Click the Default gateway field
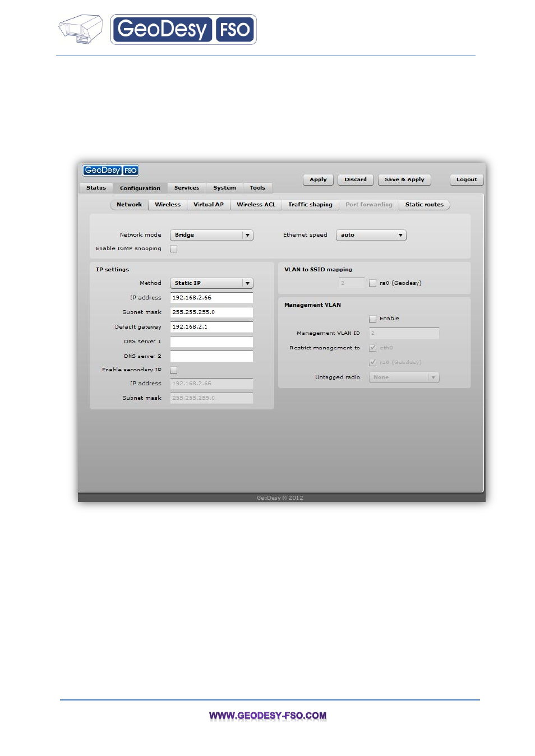The height and width of the screenshot is (756, 535). pos(211,327)
